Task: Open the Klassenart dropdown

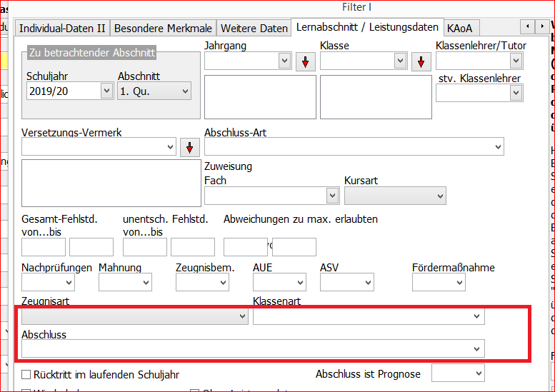Action: click(369, 316)
